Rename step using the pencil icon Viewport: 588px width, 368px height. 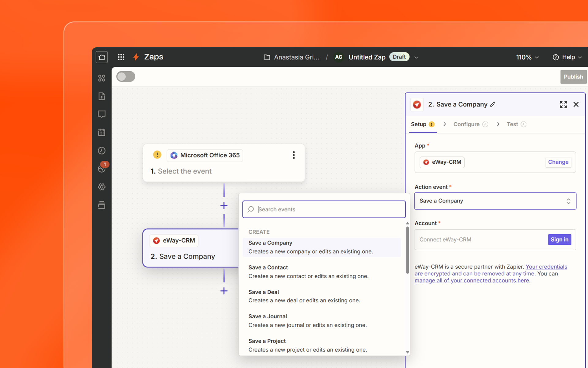click(x=493, y=104)
